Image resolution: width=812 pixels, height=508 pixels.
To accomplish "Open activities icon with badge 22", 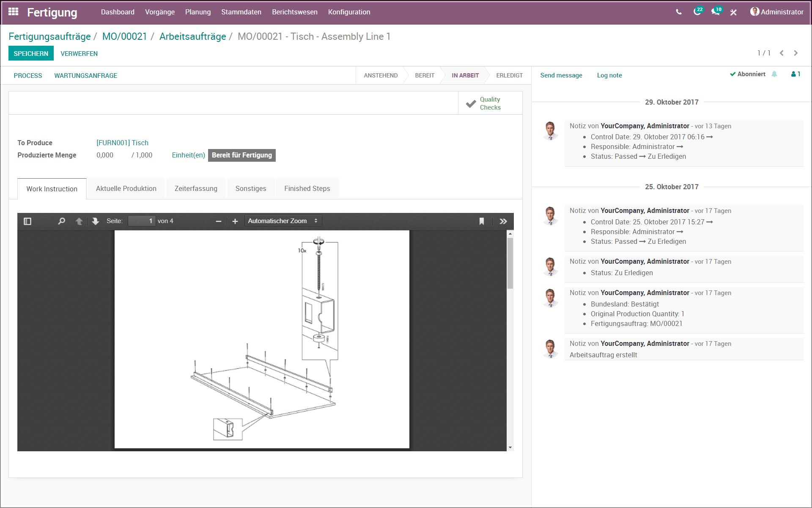I will [x=697, y=12].
